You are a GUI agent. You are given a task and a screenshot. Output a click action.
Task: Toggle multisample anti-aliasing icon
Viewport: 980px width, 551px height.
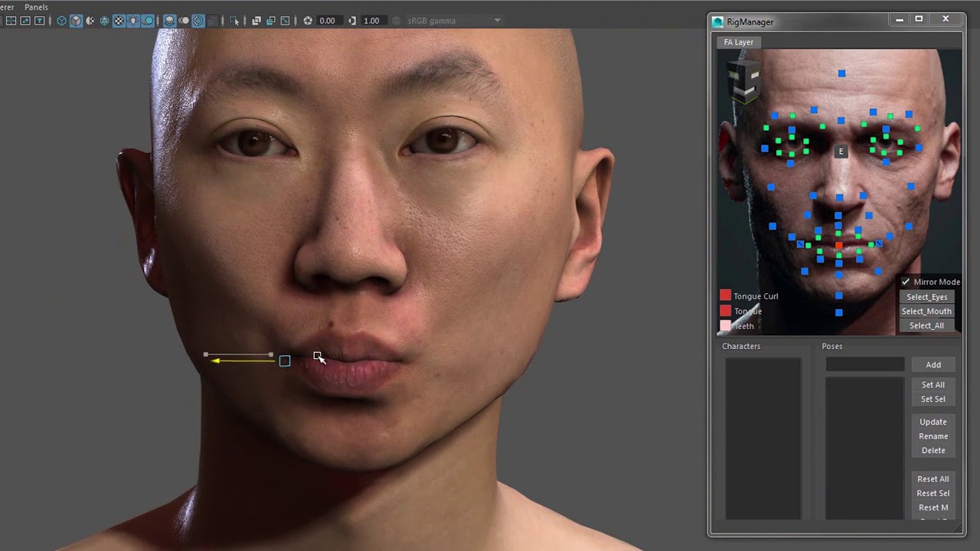[198, 21]
